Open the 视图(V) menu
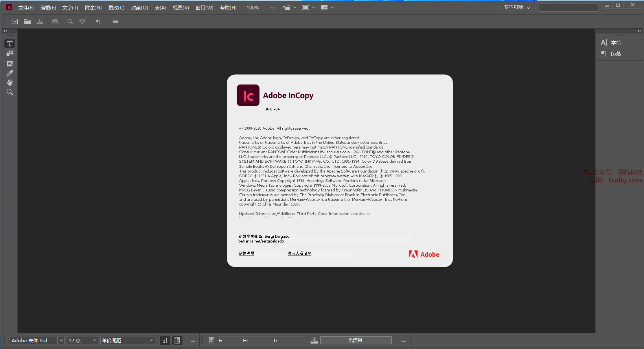The image size is (644, 349). pos(181,8)
